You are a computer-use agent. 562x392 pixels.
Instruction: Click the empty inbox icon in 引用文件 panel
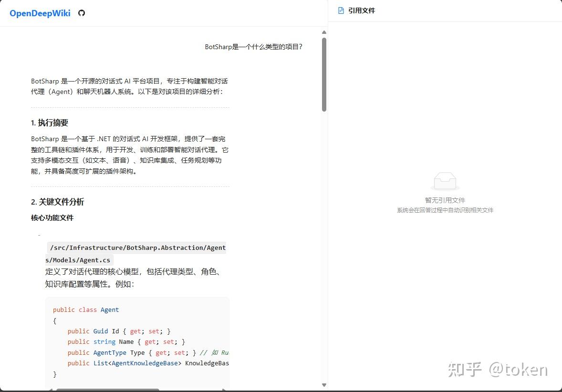[445, 181]
